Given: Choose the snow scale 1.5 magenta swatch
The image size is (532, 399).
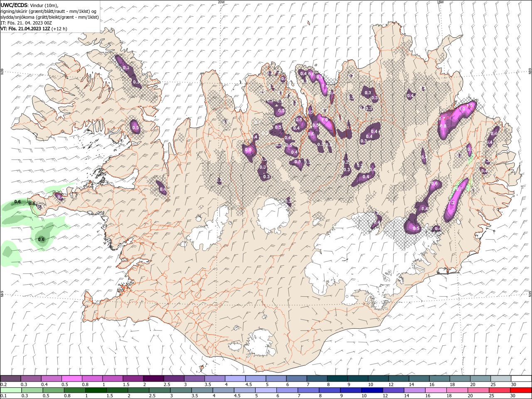Looking at the screenshot, I should pyautogui.click(x=133, y=379).
